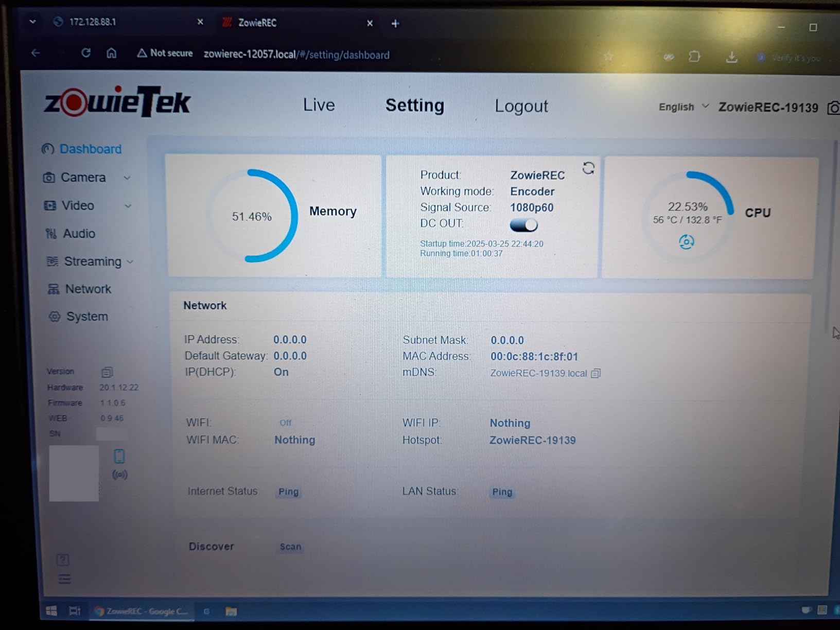The height and width of the screenshot is (630, 840).
Task: Reload the page with browser refresh button
Action: tap(86, 53)
